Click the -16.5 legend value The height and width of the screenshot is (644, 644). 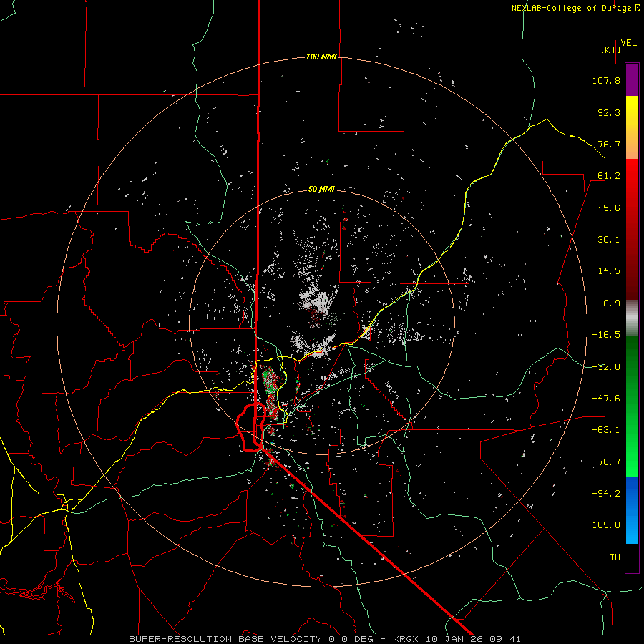tap(606, 335)
